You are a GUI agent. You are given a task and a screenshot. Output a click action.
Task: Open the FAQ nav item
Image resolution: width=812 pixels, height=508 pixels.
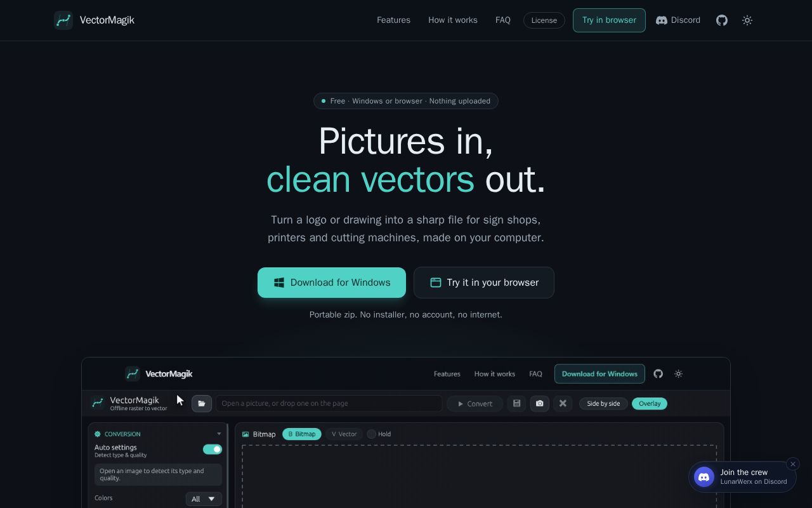coord(503,20)
